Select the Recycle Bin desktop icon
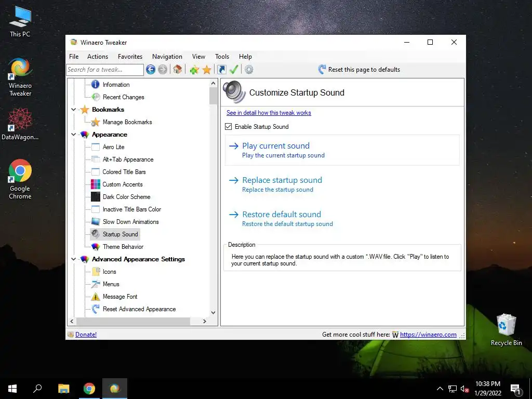532x399 pixels. point(506,330)
